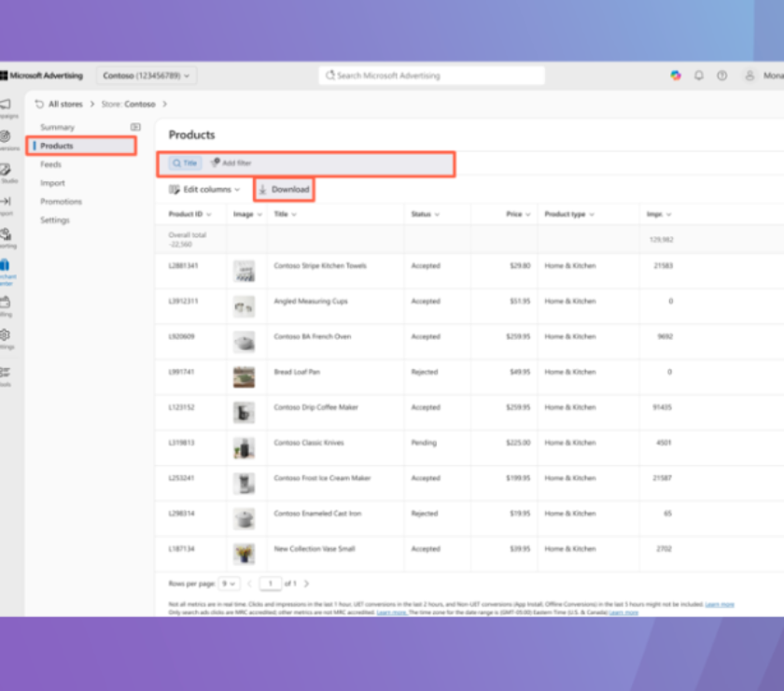Click the back arrow before All stores
Image resolution: width=784 pixels, height=691 pixels.
(39, 104)
